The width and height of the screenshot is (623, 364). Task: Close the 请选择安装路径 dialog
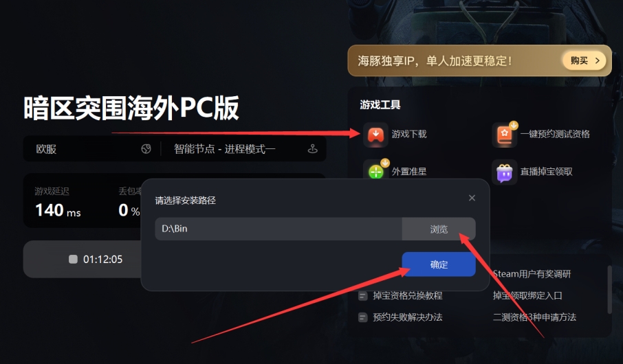(472, 198)
